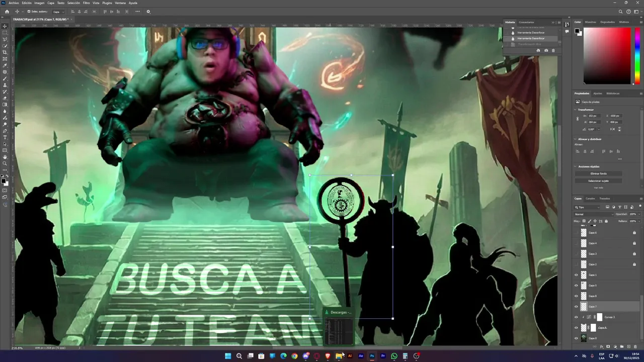Image resolution: width=644 pixels, height=362 pixels.
Task: Select the Capa 7 layer thumbnail
Action: (584, 306)
